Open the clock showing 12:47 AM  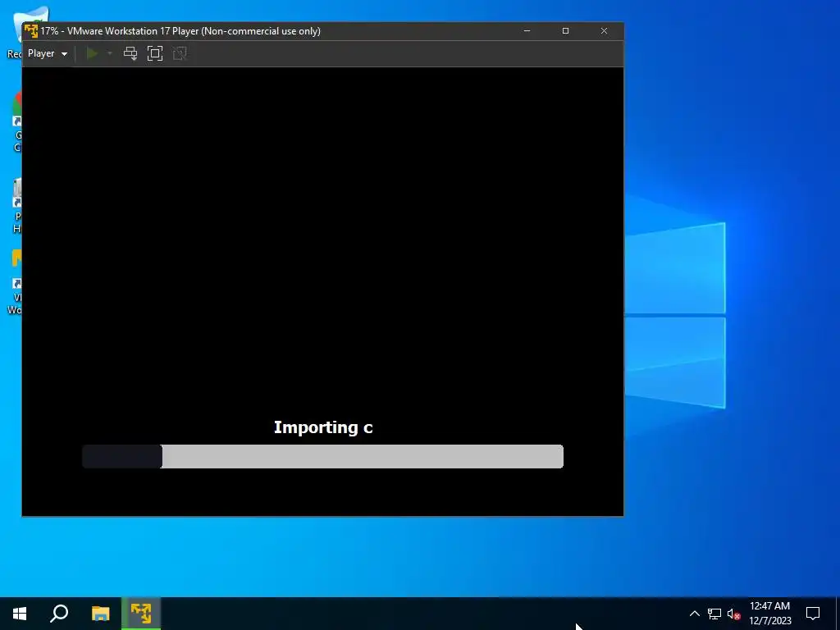769,614
